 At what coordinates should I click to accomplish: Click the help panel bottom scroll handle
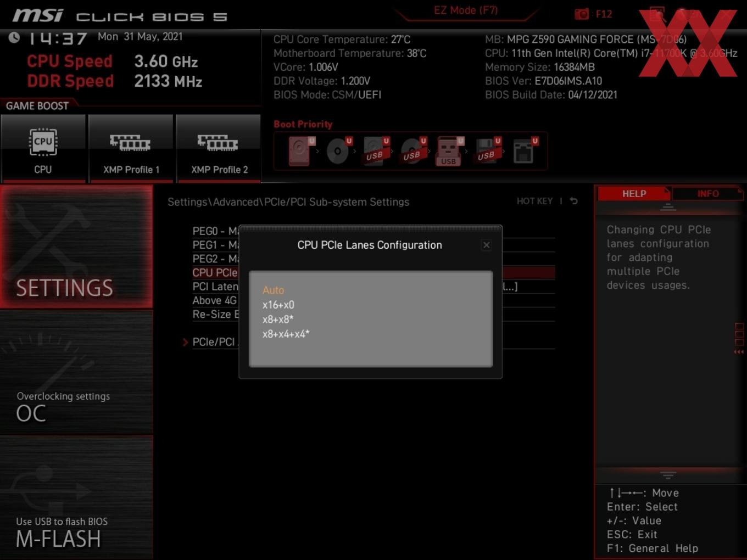(x=668, y=475)
